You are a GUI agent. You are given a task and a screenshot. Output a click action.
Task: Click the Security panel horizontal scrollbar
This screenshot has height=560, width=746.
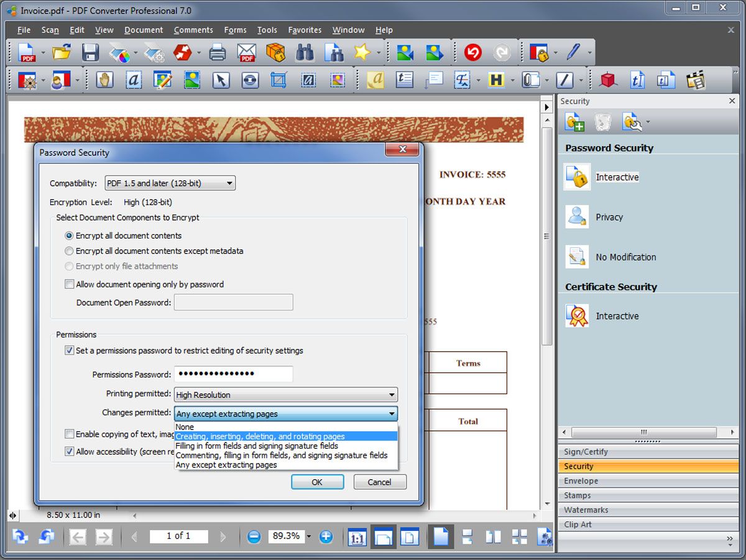pyautogui.click(x=643, y=432)
